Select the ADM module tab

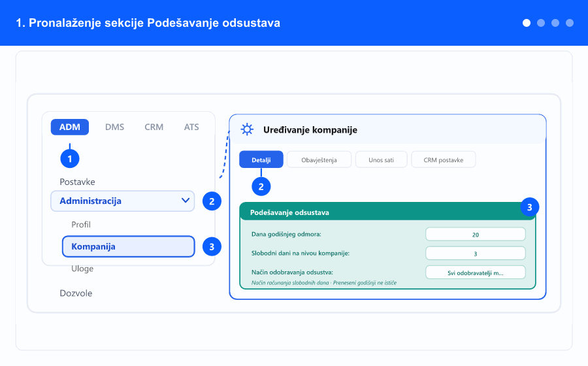point(70,127)
